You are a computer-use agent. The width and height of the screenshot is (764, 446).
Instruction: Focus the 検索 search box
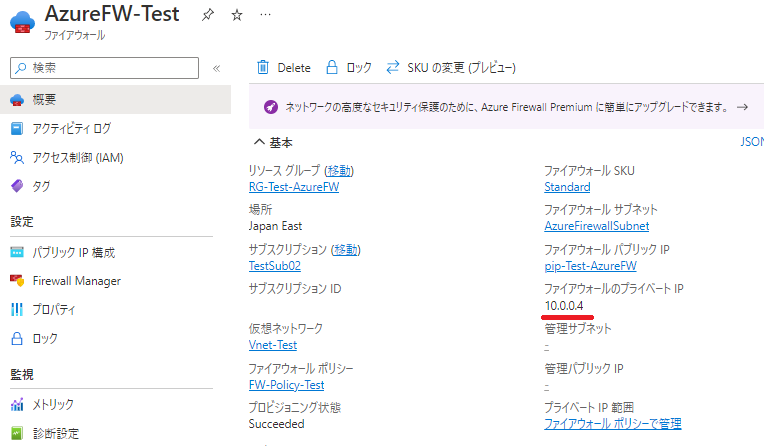(x=104, y=68)
